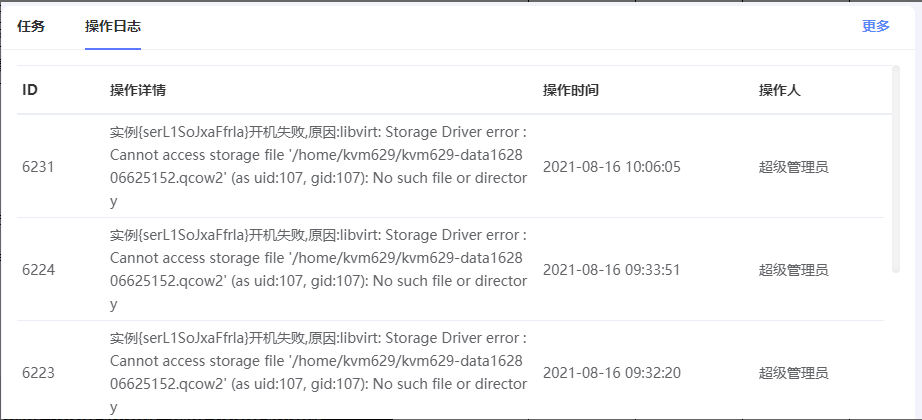This screenshot has width=922, height=420.
Task: Click the 操作详情 column header
Action: tap(138, 91)
